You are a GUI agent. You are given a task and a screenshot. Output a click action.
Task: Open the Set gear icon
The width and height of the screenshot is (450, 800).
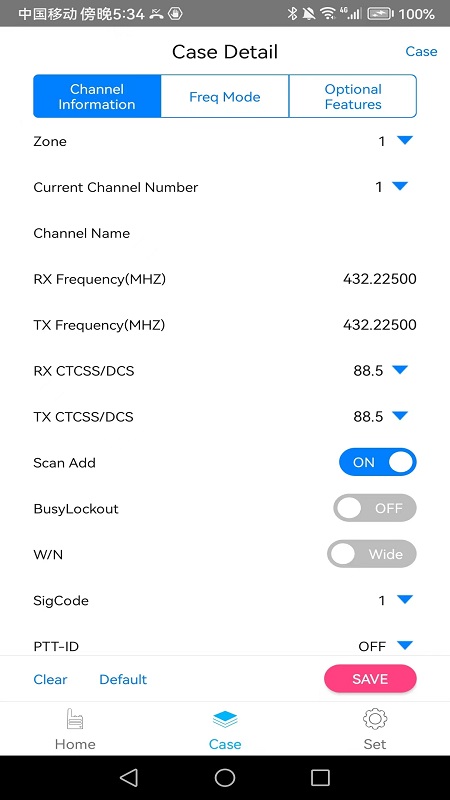[374, 718]
